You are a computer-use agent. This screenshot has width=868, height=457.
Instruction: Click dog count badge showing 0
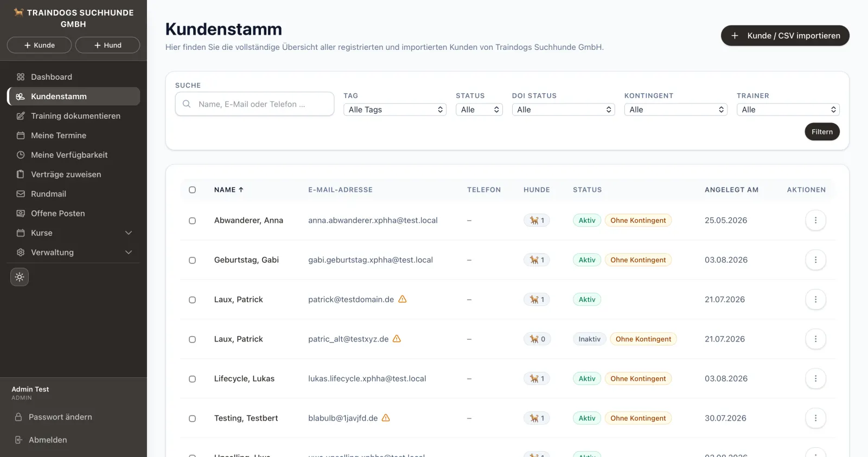[537, 339]
